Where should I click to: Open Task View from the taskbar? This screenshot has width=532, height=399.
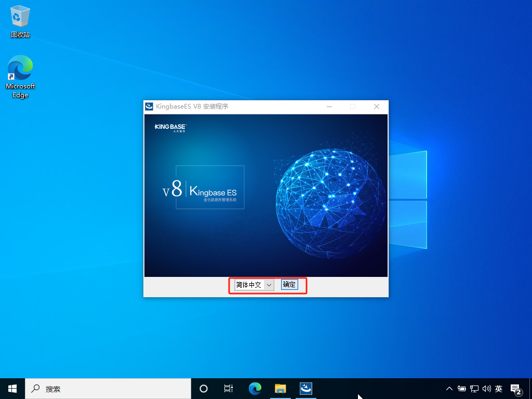click(229, 389)
